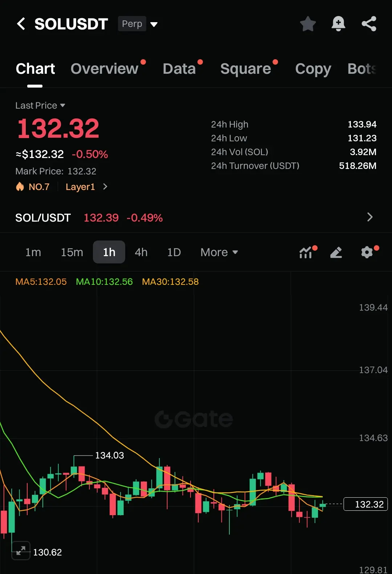Tap the 134.03 high marker on chart

tap(109, 455)
